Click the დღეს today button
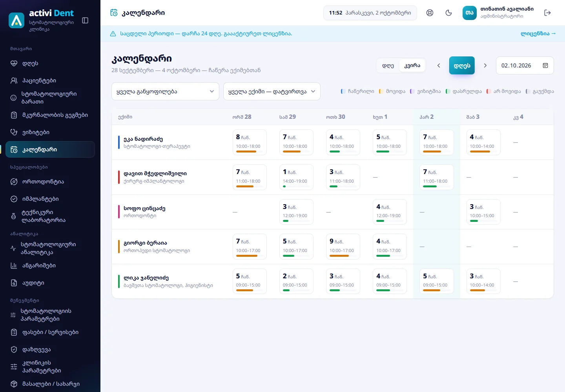This screenshot has height=392, width=565. coord(462,65)
